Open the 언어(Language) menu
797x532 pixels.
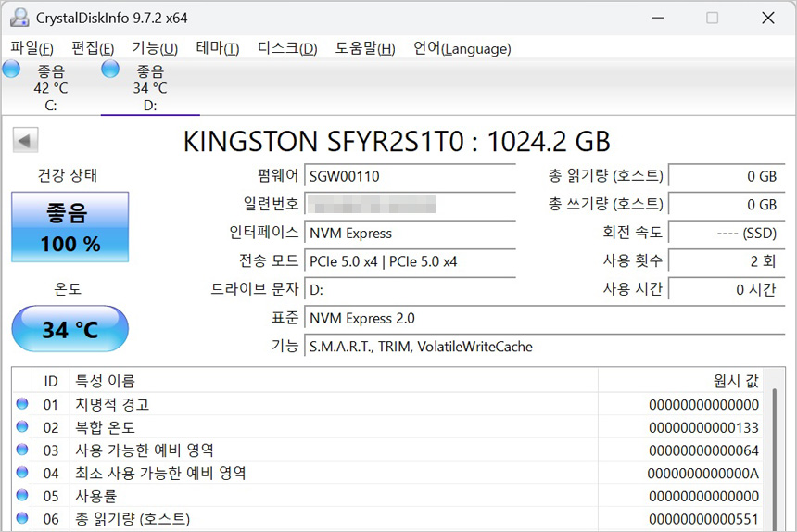[x=462, y=48]
